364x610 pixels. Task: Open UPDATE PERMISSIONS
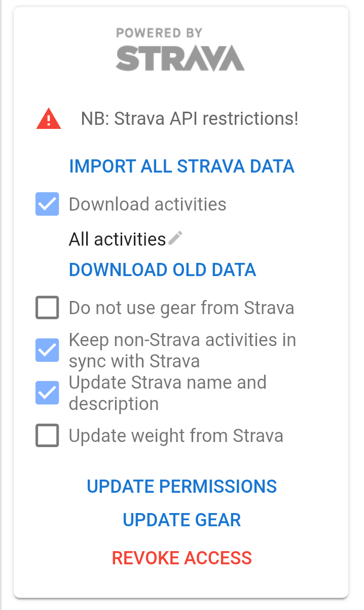tap(181, 486)
